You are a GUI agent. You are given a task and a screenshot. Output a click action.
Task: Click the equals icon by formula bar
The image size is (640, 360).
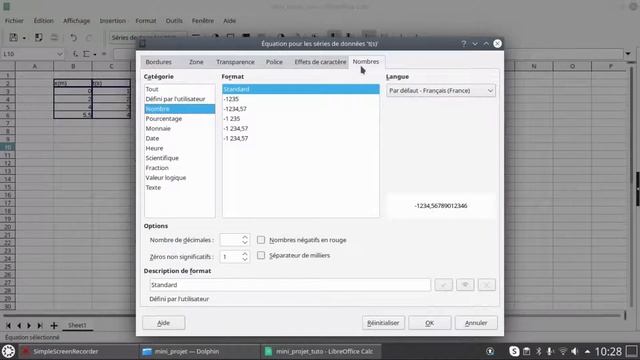(104, 53)
